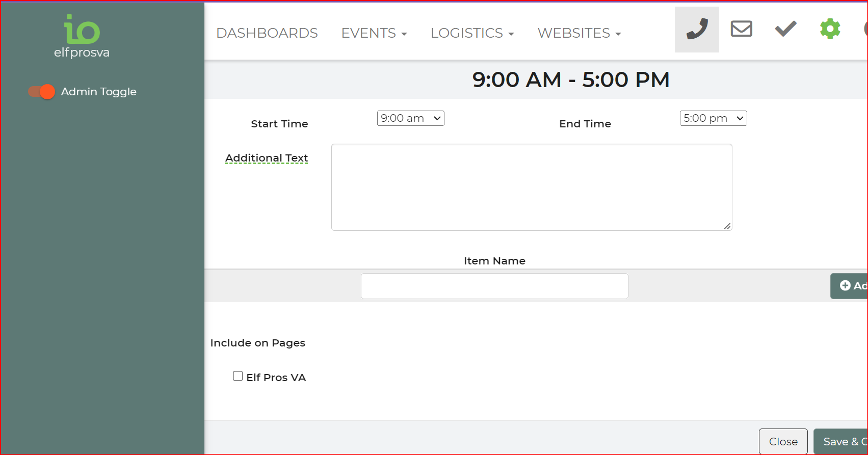Expand the Events menu
Image resolution: width=868 pixels, height=455 pixels.
pyautogui.click(x=374, y=33)
